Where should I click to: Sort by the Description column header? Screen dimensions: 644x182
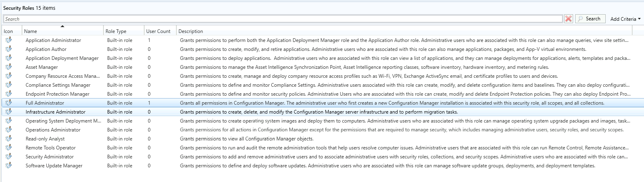tap(404, 31)
